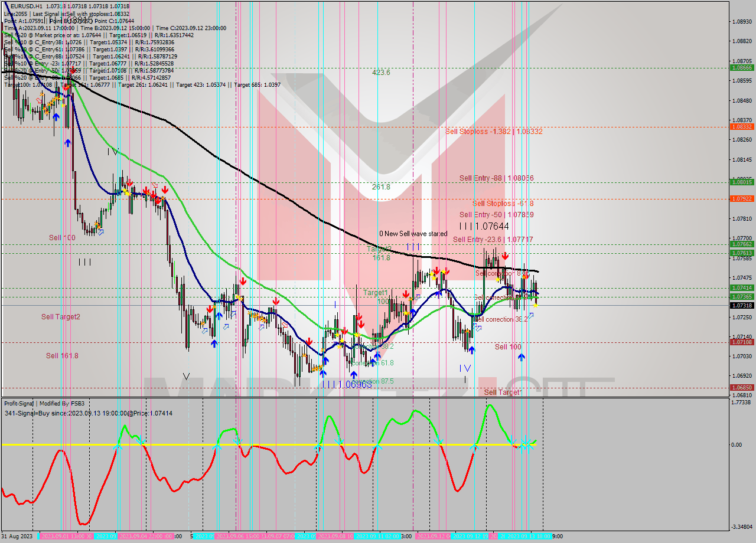
Task: Click the blue 'I V' wave label
Action: (466, 368)
